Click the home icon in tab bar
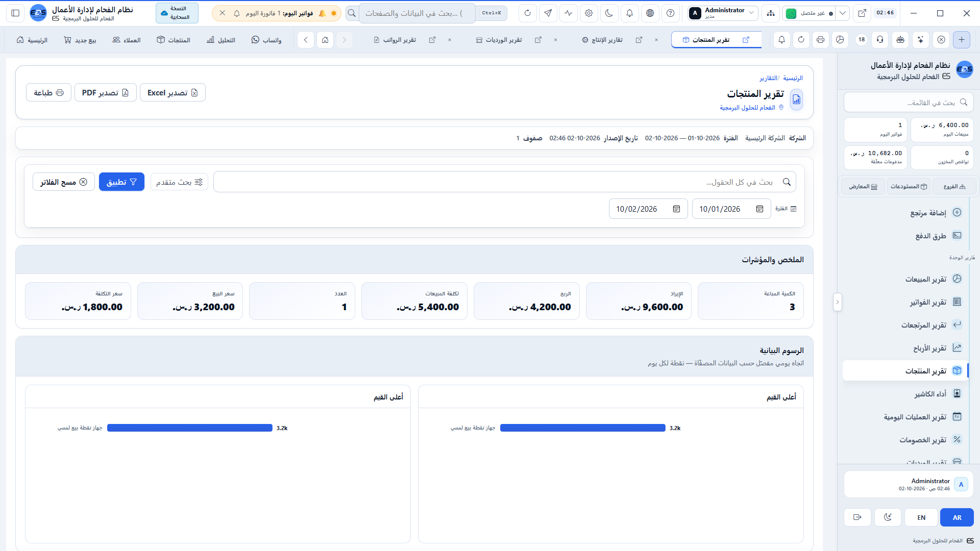The height and width of the screenshot is (551, 980). 325,40
